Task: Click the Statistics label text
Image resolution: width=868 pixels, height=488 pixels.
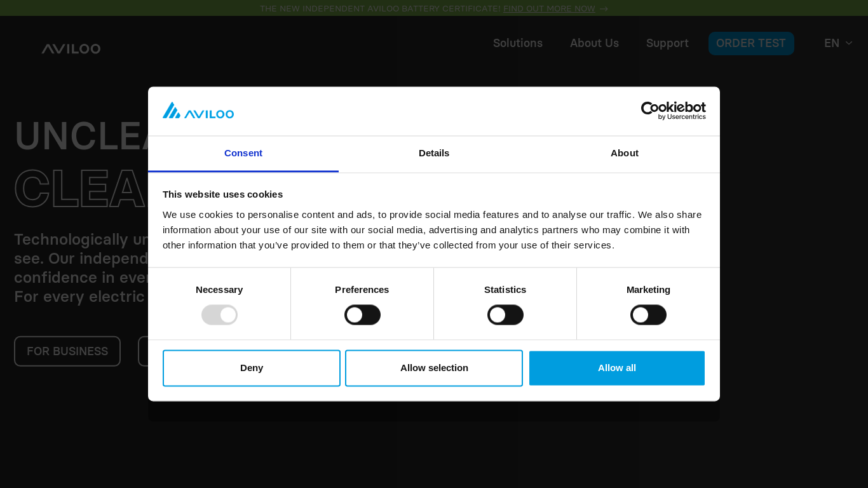Action: tap(505, 290)
